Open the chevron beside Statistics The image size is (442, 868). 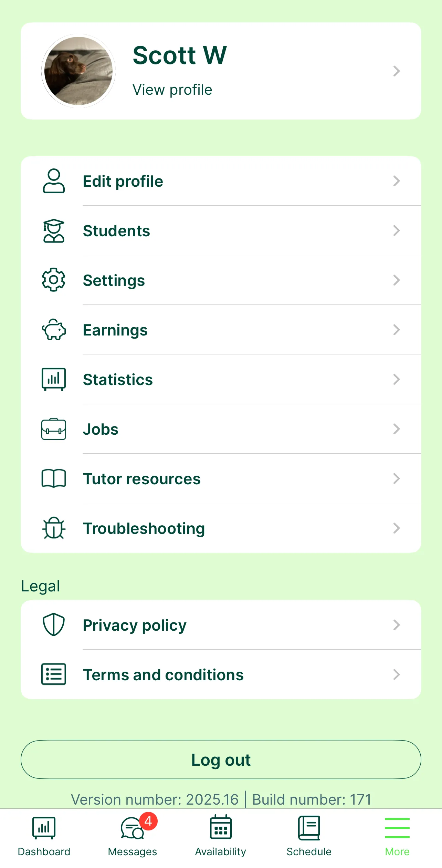click(x=397, y=379)
